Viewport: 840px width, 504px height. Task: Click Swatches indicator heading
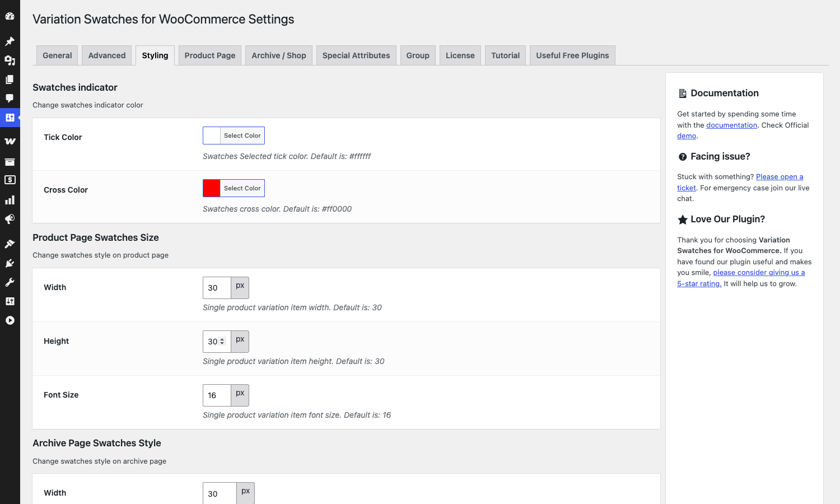pyautogui.click(x=75, y=87)
